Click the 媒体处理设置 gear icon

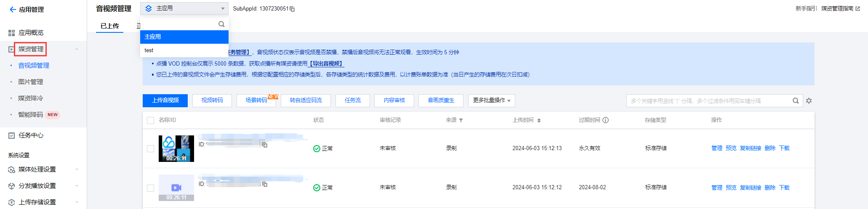point(11,169)
